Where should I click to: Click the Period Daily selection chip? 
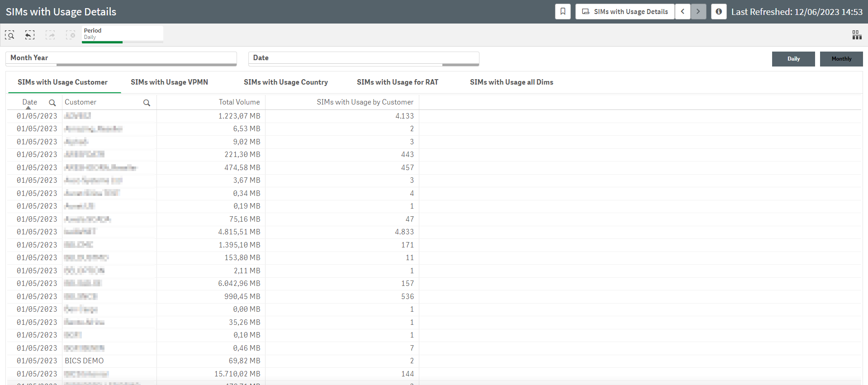(x=122, y=34)
